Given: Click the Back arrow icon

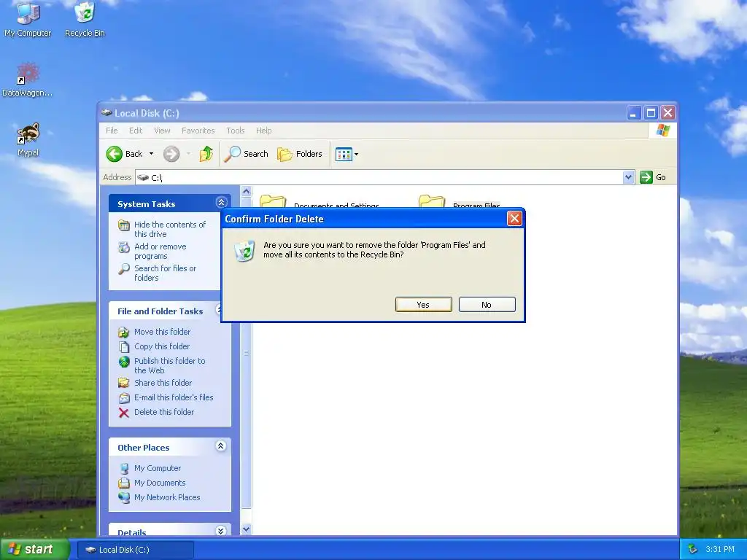Looking at the screenshot, I should (115, 154).
